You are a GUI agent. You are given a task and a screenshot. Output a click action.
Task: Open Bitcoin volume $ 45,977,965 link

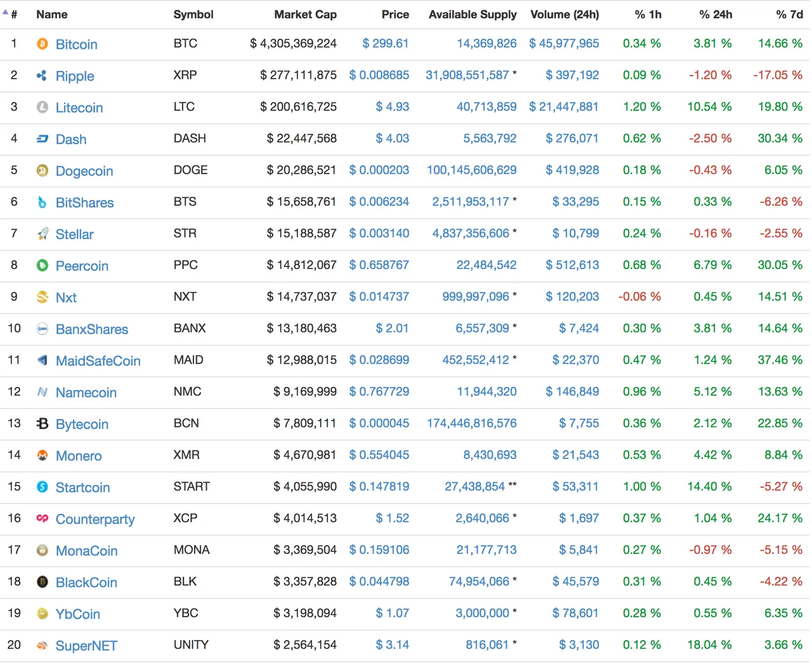565,43
